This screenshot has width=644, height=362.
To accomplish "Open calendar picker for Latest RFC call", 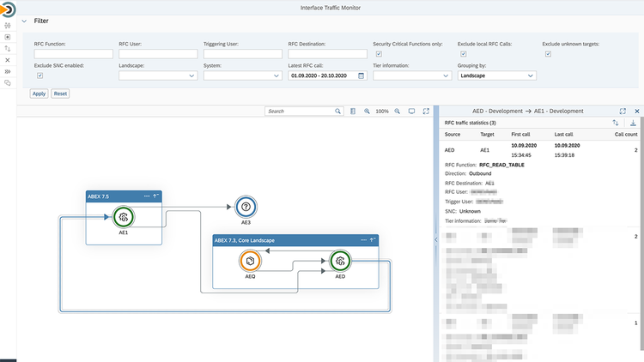I will (x=361, y=75).
